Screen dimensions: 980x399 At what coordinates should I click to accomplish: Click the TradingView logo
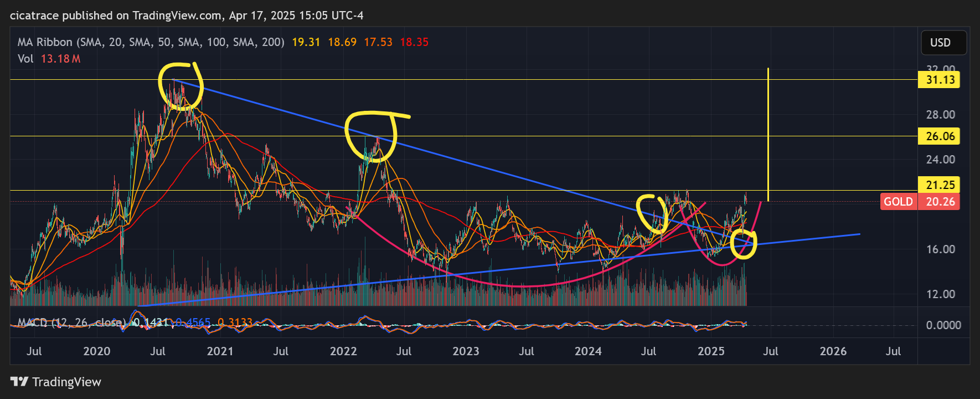tap(56, 382)
